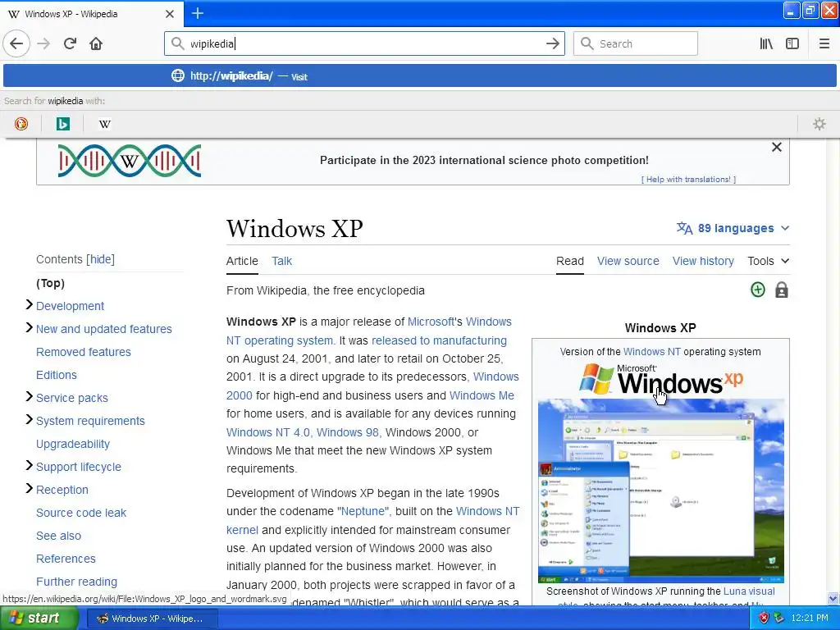Screen dimensions: 840x630
Task: Open Windows NT link in infobox
Action: coord(651,352)
